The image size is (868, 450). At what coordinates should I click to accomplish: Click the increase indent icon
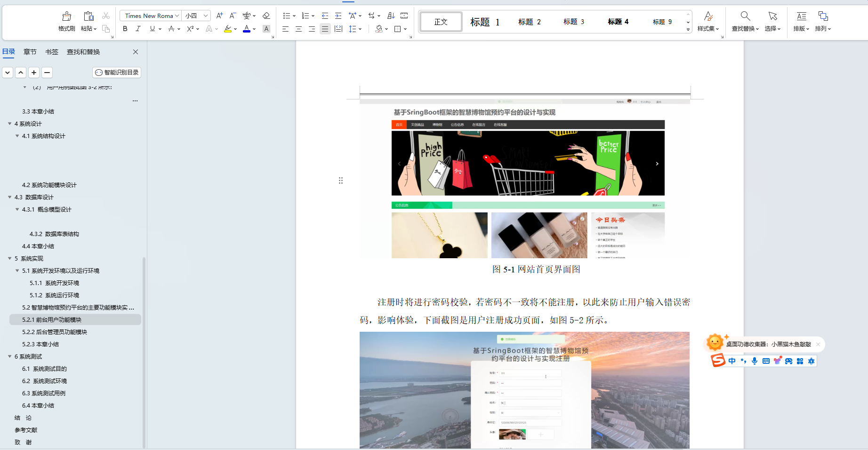(x=338, y=16)
